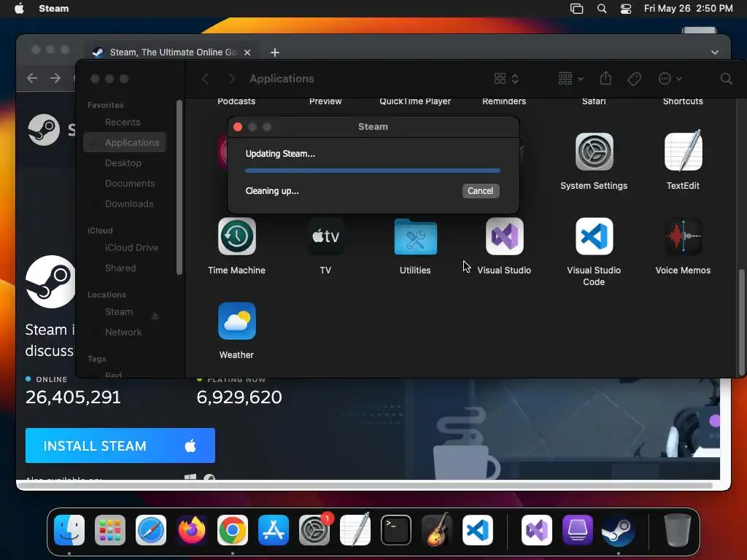Click the Steam icon in the Dock
This screenshot has height=560, width=747.
pyautogui.click(x=619, y=530)
